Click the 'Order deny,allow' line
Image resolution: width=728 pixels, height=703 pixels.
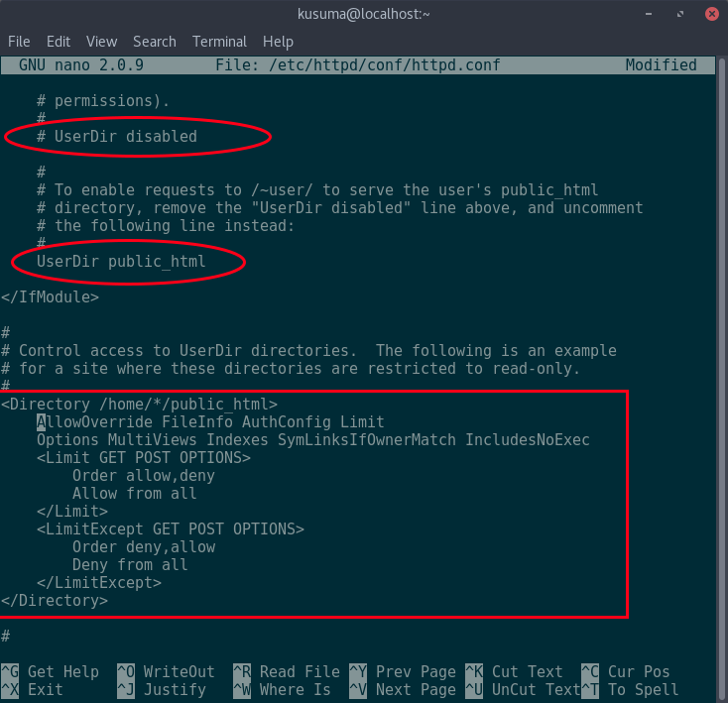click(144, 547)
